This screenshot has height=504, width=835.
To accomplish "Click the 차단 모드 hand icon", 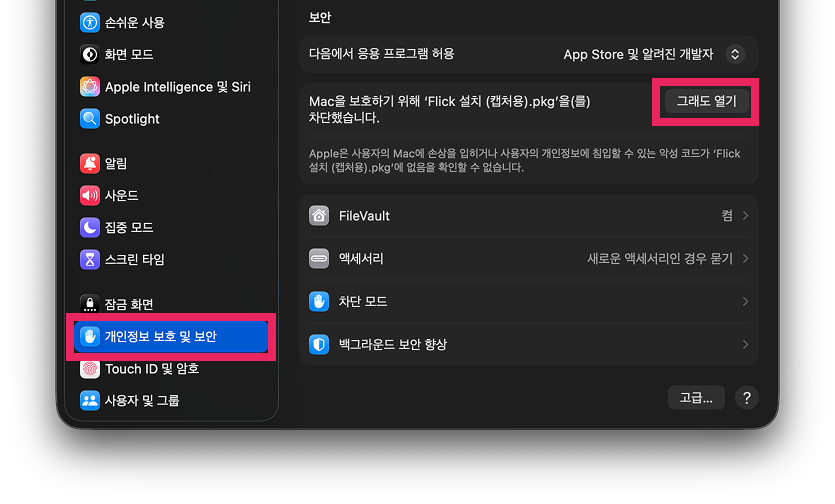I will pos(319,302).
